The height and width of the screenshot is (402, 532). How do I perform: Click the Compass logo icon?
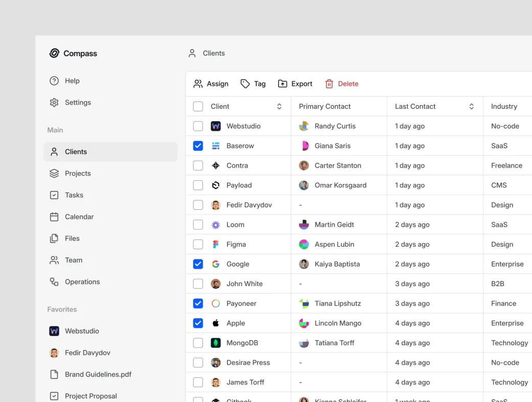[54, 53]
